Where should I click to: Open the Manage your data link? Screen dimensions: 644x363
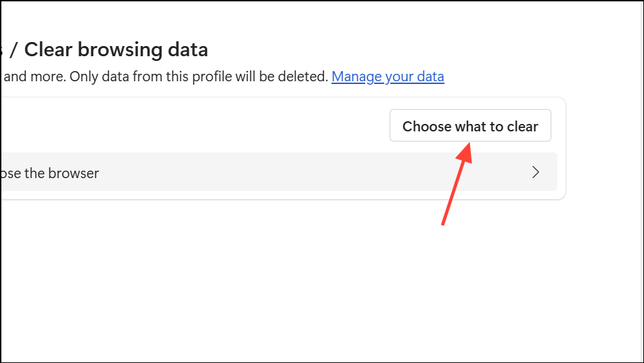[x=388, y=77]
